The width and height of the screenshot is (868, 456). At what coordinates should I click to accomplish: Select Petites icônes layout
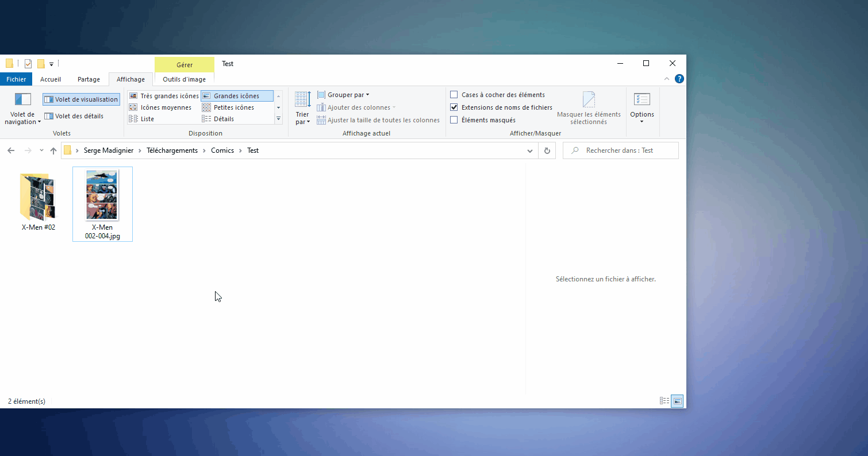point(228,107)
